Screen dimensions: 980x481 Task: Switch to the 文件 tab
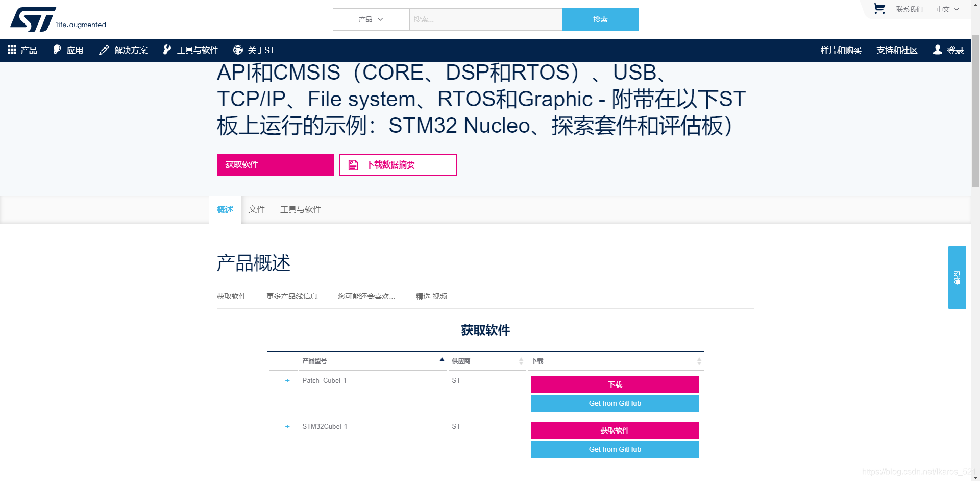[257, 209]
